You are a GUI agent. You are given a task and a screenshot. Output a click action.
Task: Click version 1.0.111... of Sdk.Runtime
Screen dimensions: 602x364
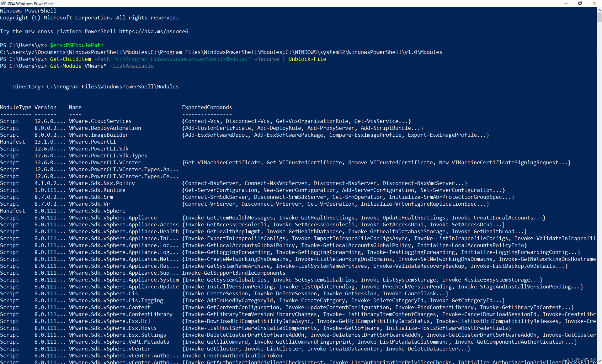tap(50, 190)
